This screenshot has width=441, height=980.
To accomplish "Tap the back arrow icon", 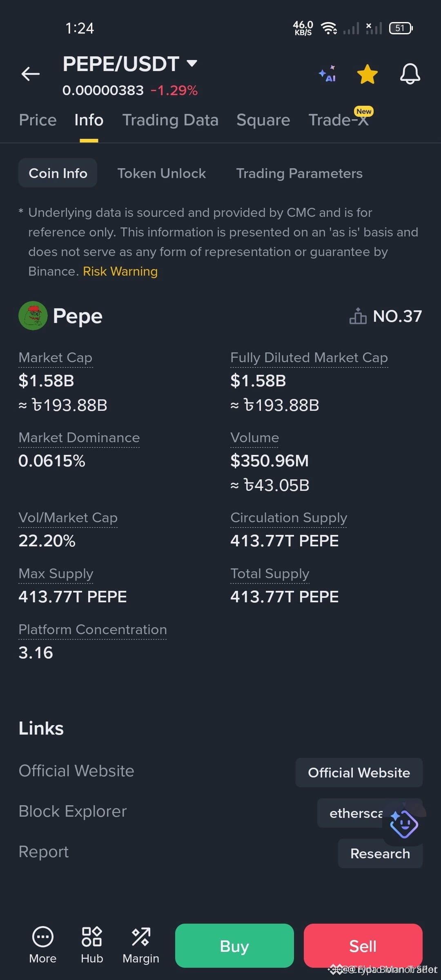I will [30, 74].
